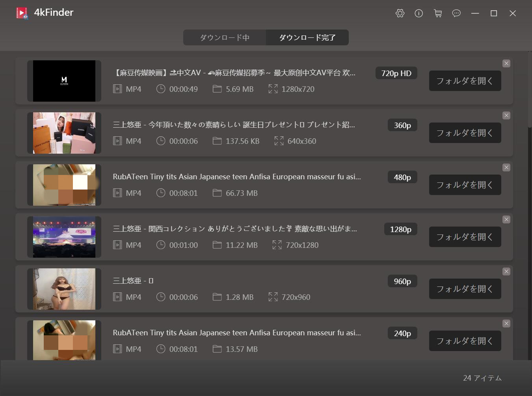Delete the 960p item from list

506,271
